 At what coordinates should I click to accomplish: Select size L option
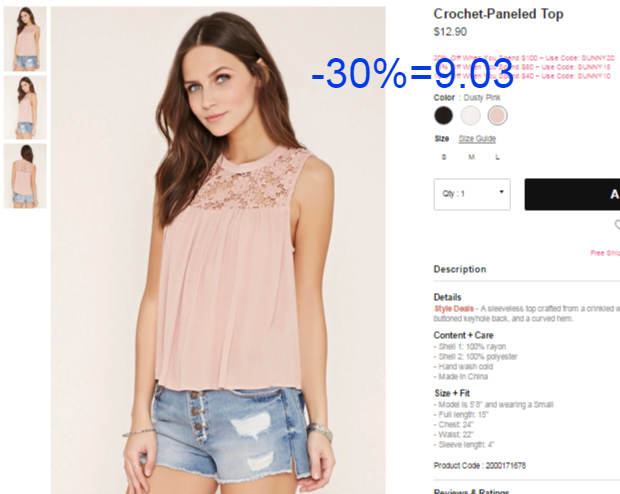[x=497, y=157]
